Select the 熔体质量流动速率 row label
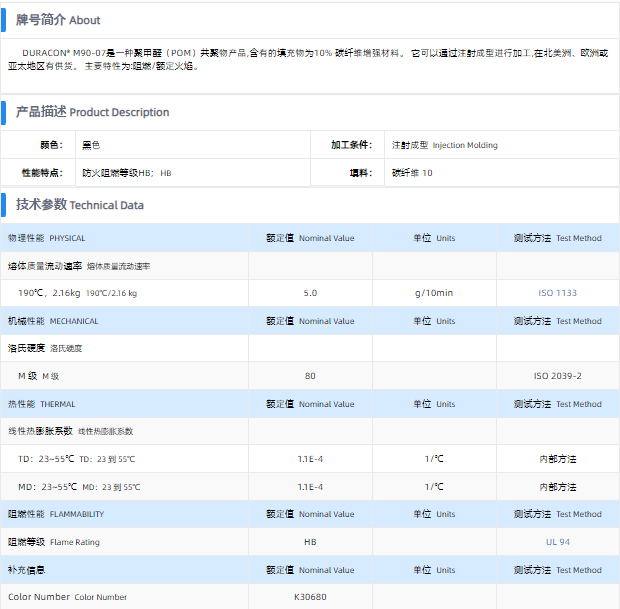This screenshot has height=609, width=620. click(x=79, y=266)
